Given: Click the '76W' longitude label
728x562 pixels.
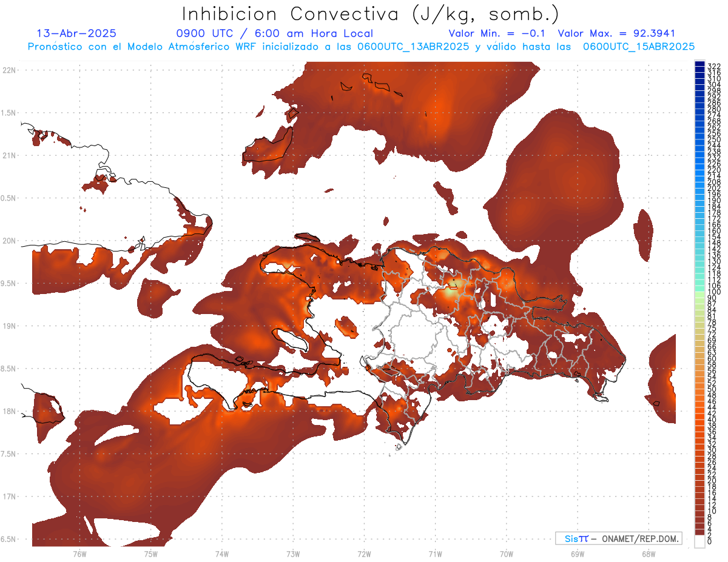Looking at the screenshot, I should pyautogui.click(x=79, y=554).
